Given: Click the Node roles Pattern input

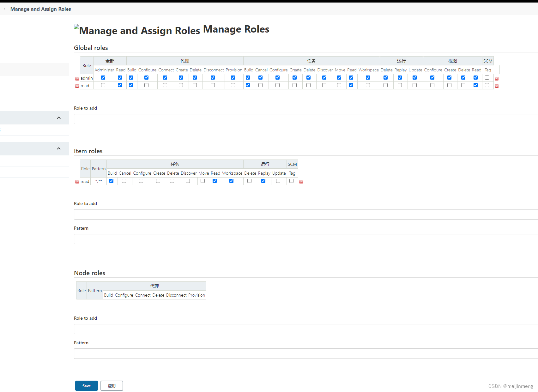Looking at the screenshot, I should point(306,354).
